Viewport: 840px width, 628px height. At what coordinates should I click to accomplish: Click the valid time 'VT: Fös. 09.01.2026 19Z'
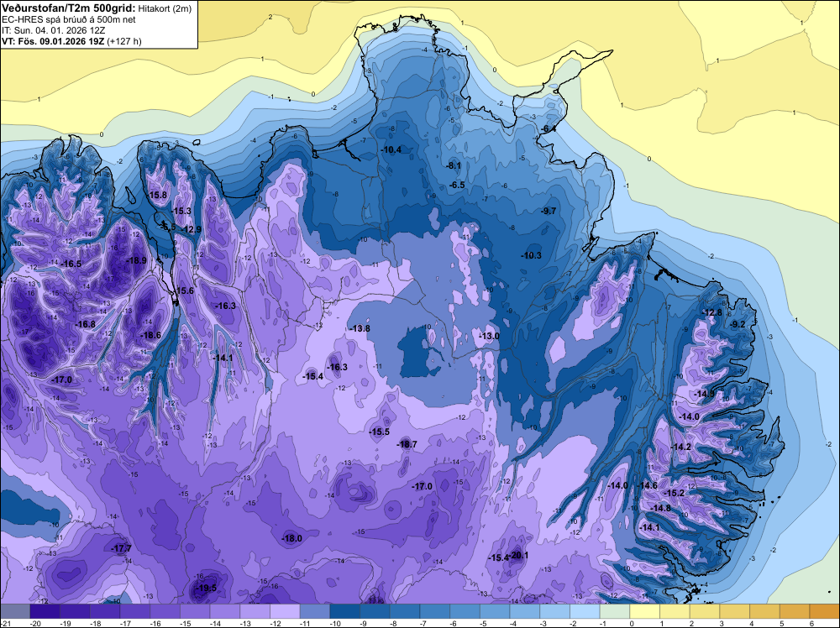(54, 41)
